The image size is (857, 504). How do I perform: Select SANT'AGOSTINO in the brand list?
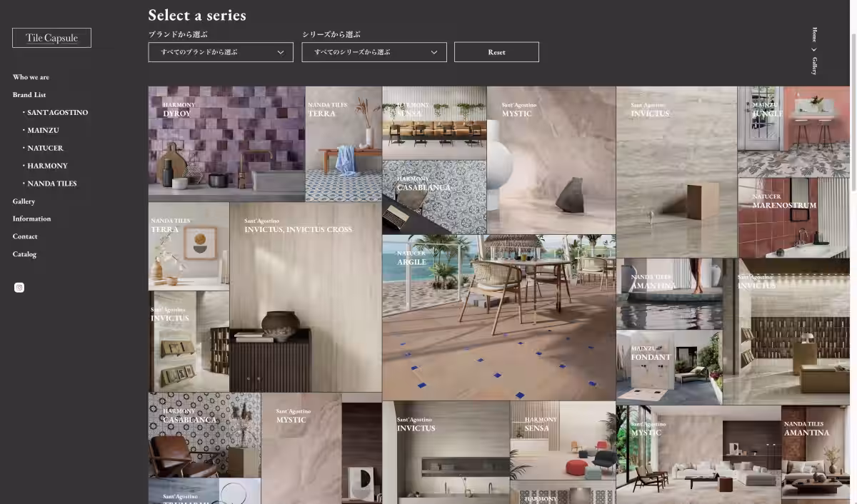(57, 113)
